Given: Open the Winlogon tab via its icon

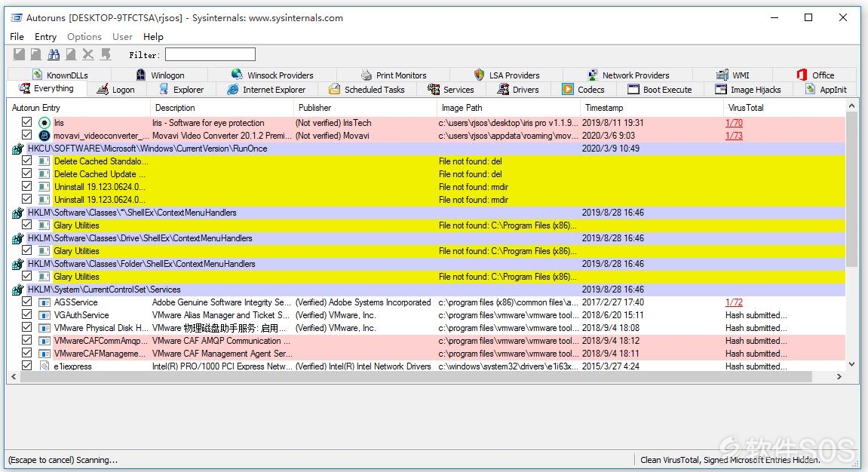Looking at the screenshot, I should click(141, 75).
